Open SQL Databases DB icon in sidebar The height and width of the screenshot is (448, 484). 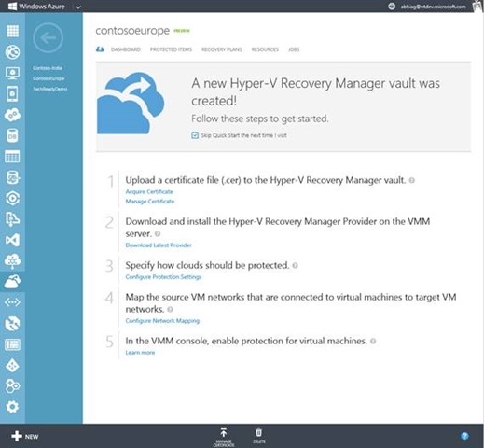click(x=12, y=135)
